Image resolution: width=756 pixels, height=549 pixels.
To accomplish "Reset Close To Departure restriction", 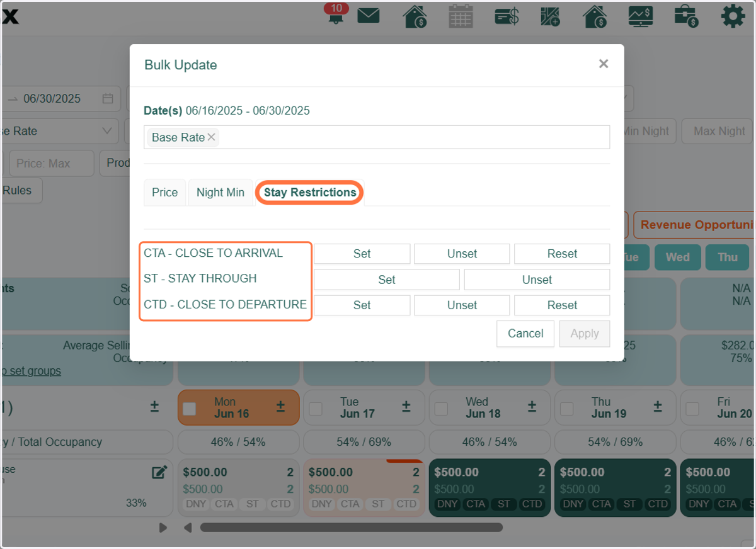I will (562, 305).
